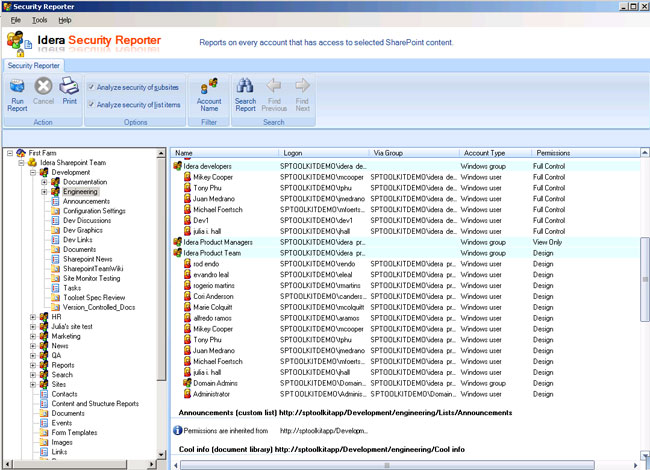Collapse the Idera Sharepoint Team node
The height and width of the screenshot is (470, 650).
pyautogui.click(x=21, y=162)
